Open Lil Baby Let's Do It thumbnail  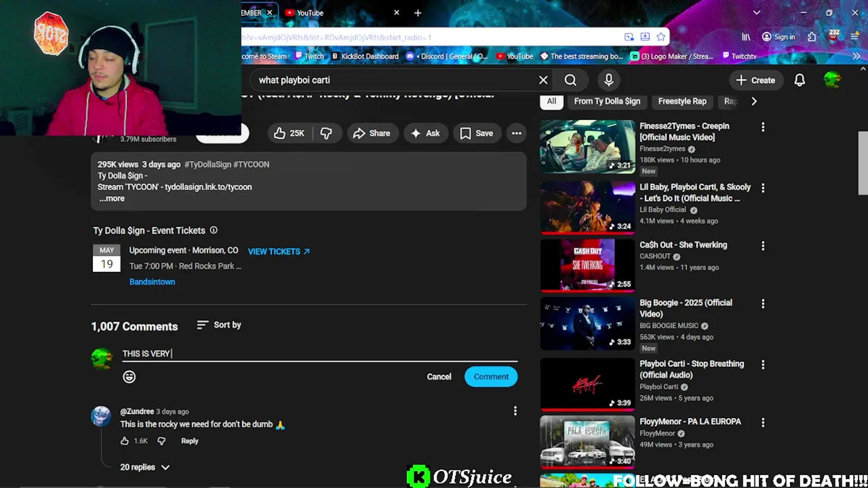pos(588,207)
